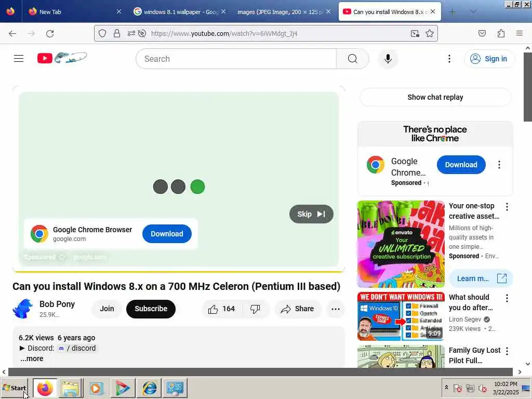This screenshot has height=399, width=532.
Task: Open the Windows Start menu
Action: tap(14, 388)
